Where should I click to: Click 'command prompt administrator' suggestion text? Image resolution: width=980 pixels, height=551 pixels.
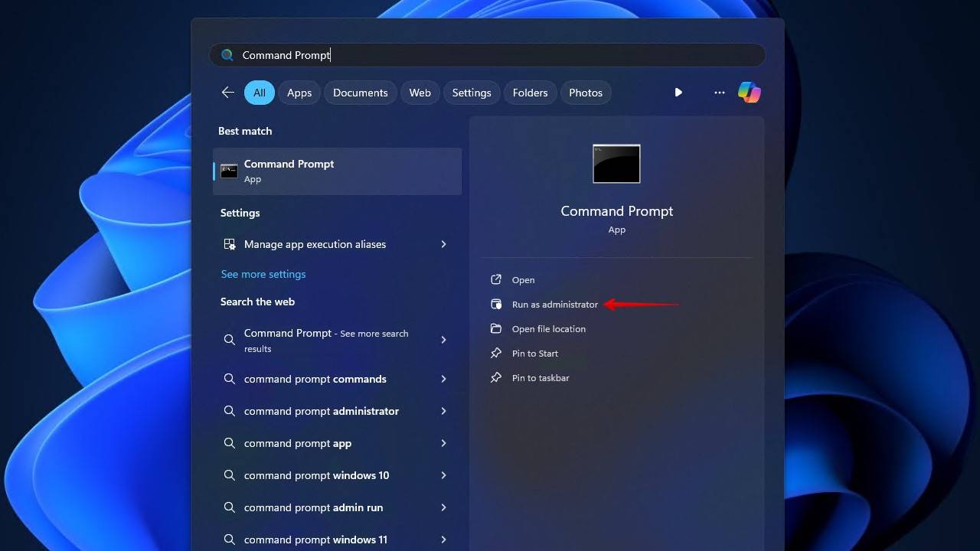322,411
